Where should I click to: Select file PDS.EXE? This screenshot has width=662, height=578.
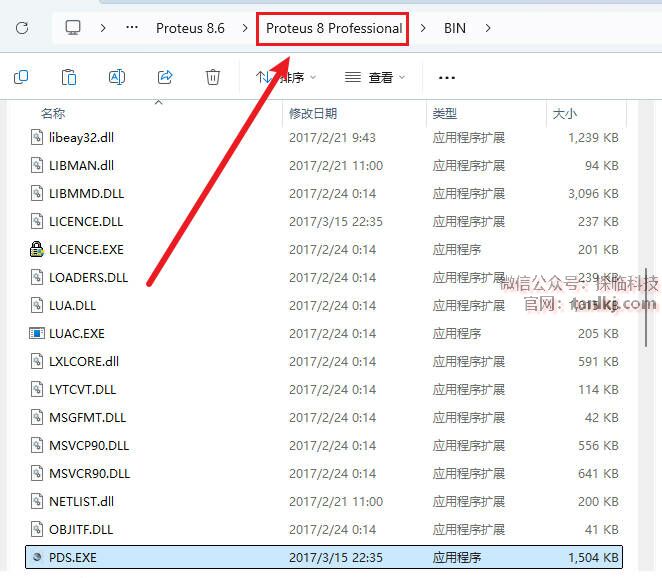tap(324, 557)
